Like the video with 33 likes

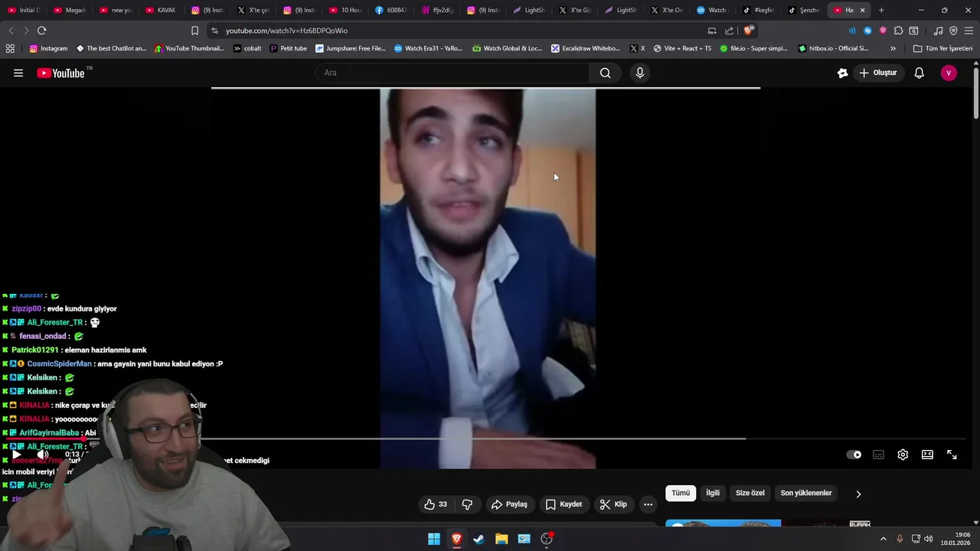click(436, 504)
